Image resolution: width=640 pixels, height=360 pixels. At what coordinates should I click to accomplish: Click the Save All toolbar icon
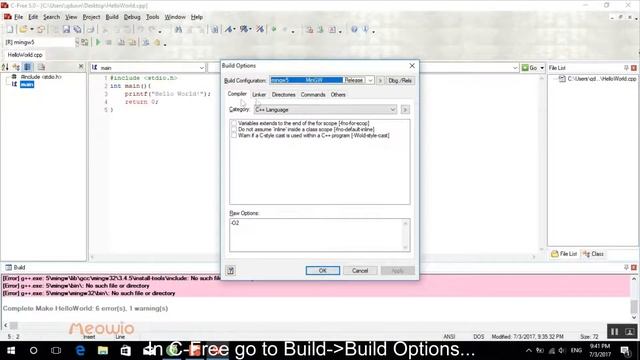77,29
